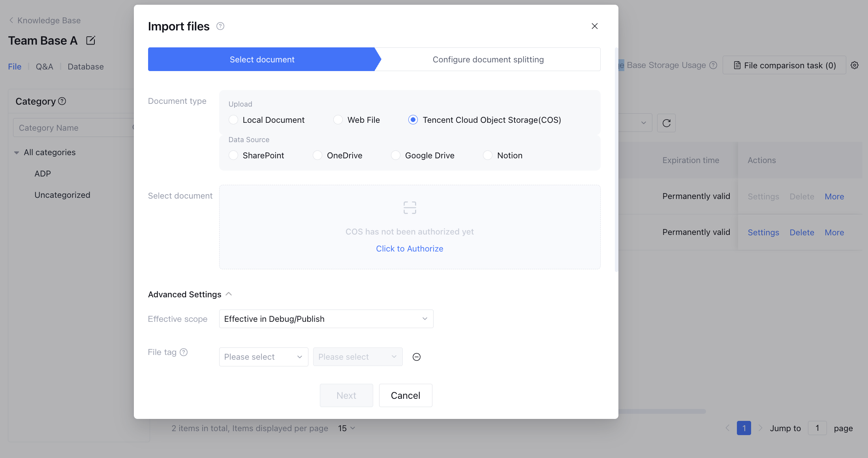Open the settings gear icon
The image size is (868, 458).
tap(855, 65)
